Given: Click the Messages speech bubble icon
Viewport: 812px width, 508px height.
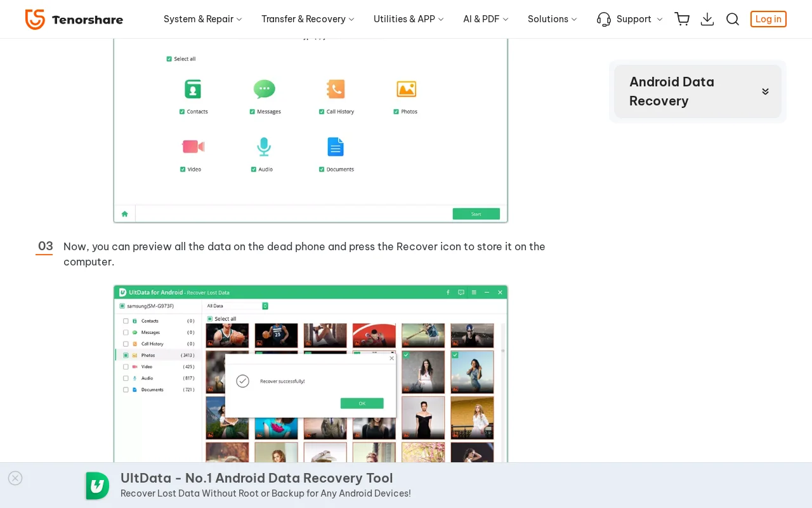Looking at the screenshot, I should tap(264, 89).
